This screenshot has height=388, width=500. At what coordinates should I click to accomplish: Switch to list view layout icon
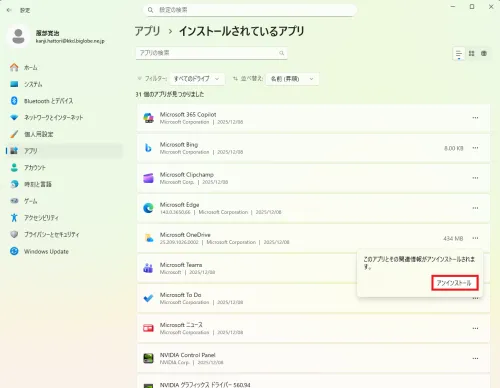(x=459, y=53)
